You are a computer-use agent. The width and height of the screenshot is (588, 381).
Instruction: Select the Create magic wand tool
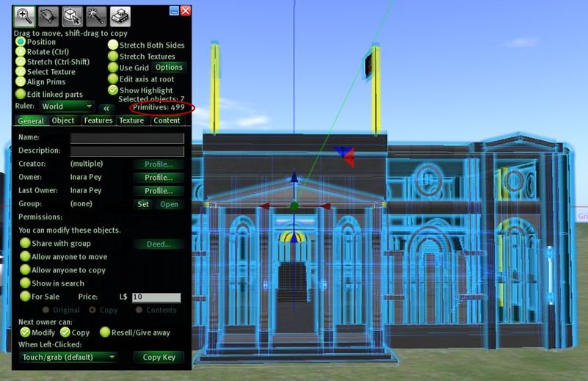click(x=95, y=15)
